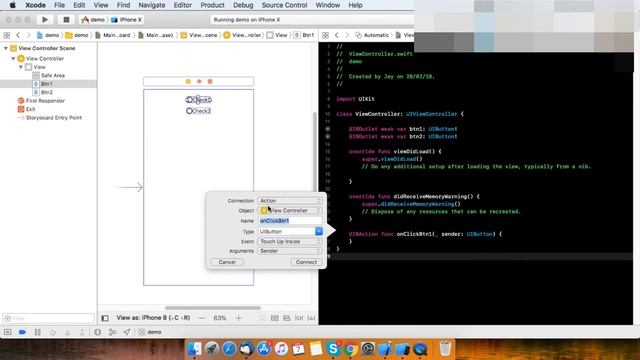Go forward in the storyboard jump bar
Viewport: 640px width, 360px height.
point(28,35)
